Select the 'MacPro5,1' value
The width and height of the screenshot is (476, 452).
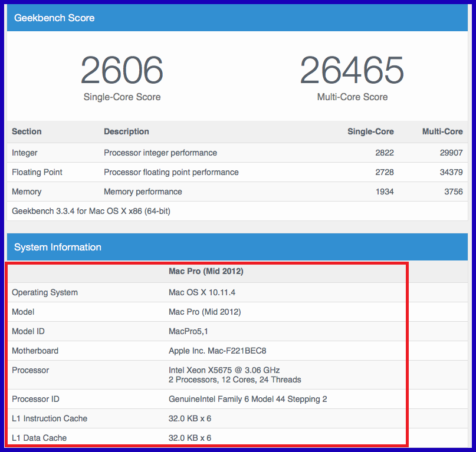coord(188,331)
